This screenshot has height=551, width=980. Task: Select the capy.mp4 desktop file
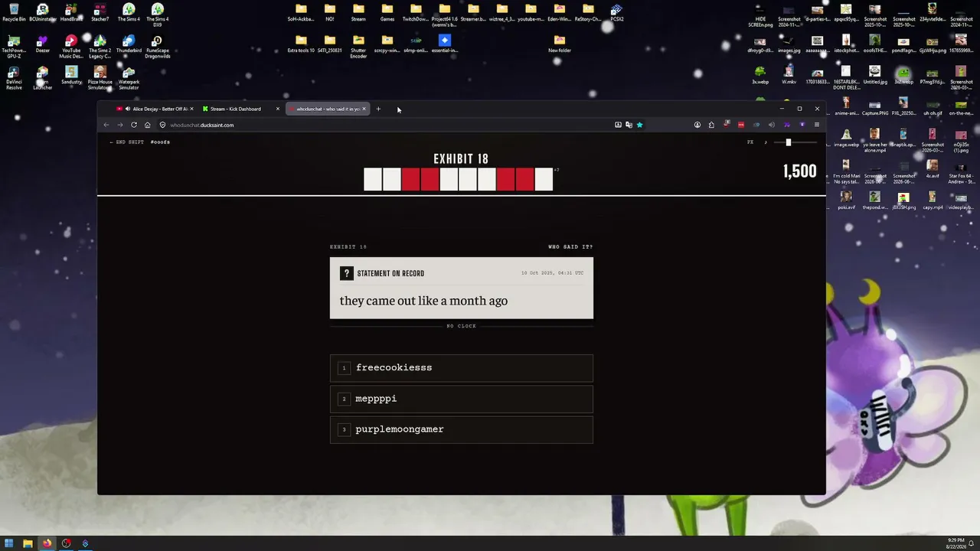coord(933,202)
